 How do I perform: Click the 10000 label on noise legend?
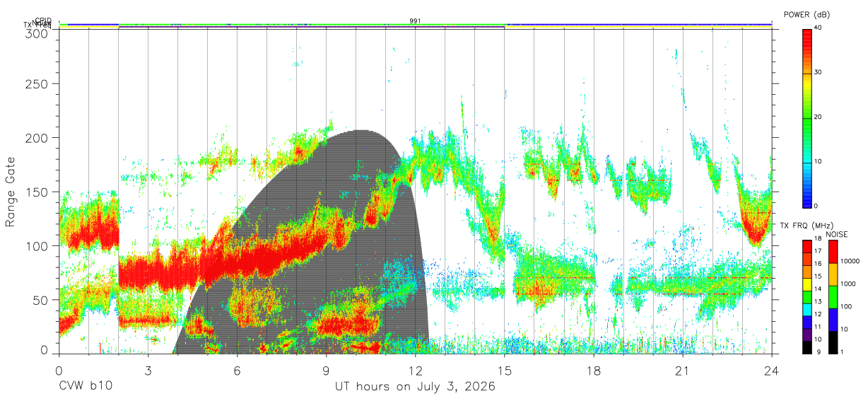click(x=850, y=262)
